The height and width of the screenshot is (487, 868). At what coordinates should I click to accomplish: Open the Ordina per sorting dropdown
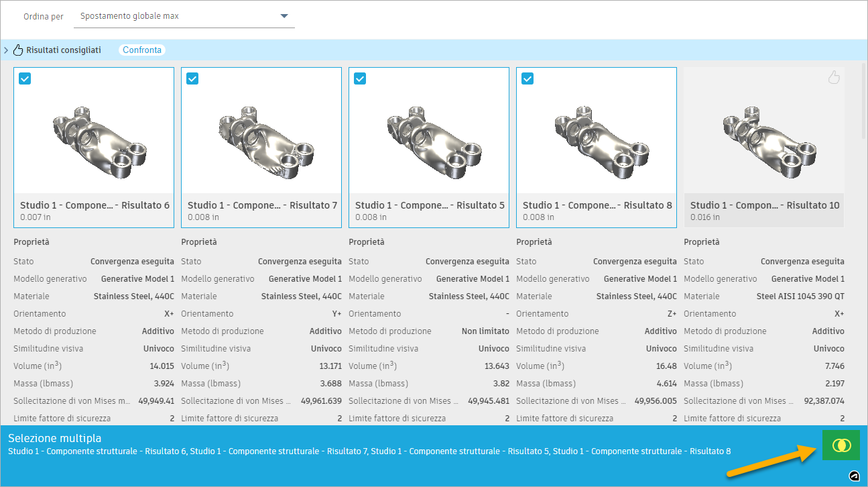point(184,15)
